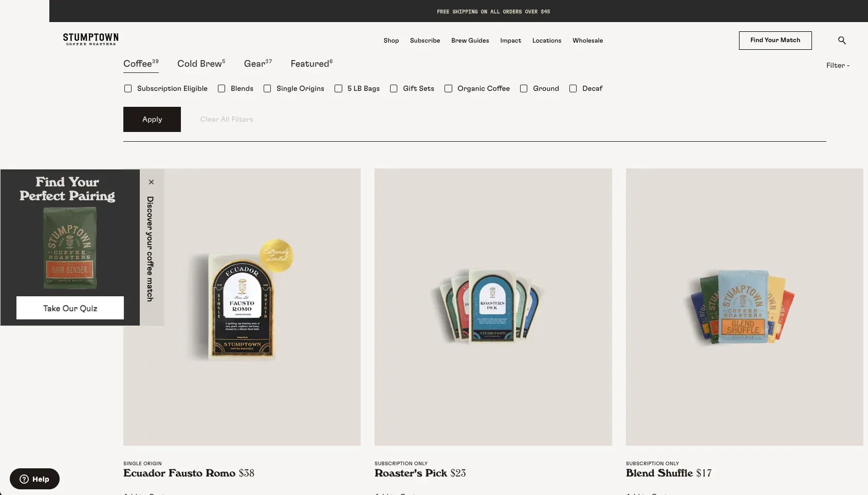Check the Ground filter box

point(524,88)
